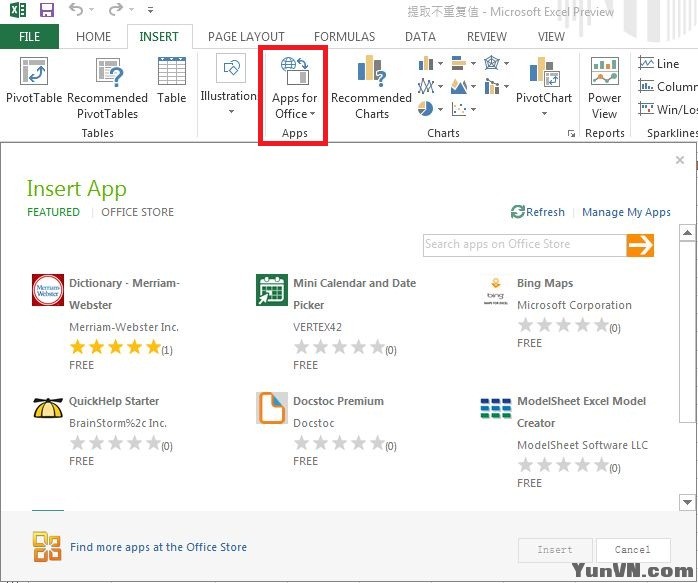Expand the pie chart dropdown arrow
This screenshot has width=698, height=583.
coord(440,109)
